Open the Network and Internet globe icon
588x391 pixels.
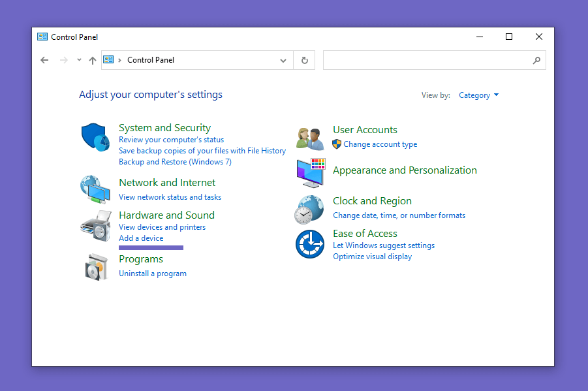point(95,189)
